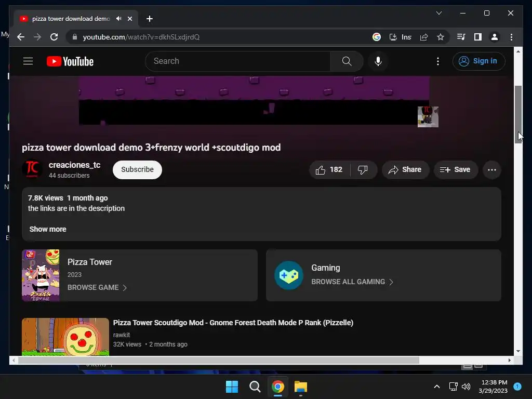This screenshot has height=399, width=532.
Task: Open Chrome profile icon
Action: click(495, 37)
